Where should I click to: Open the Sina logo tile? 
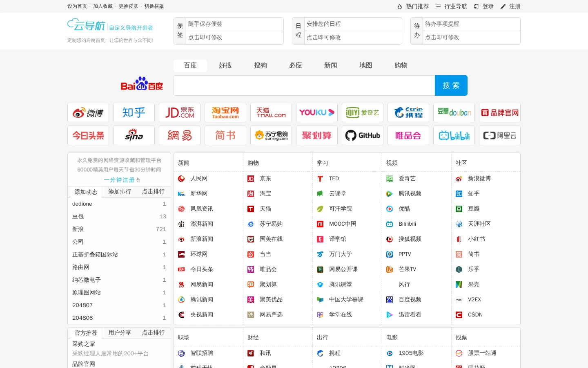pos(134,135)
